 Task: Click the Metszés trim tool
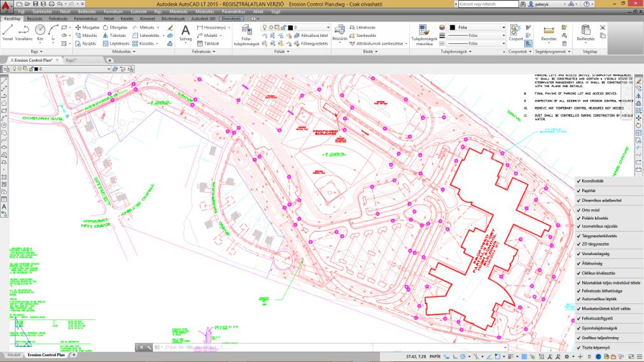point(143,27)
